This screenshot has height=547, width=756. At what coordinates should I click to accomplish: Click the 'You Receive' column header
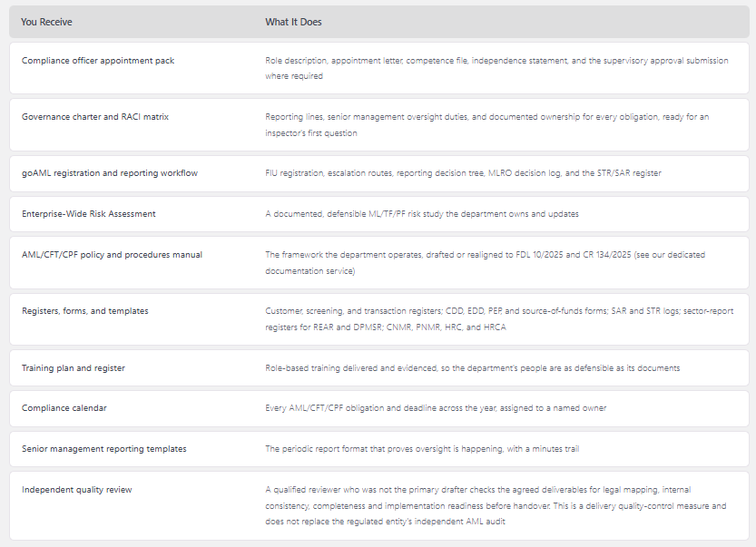46,22
